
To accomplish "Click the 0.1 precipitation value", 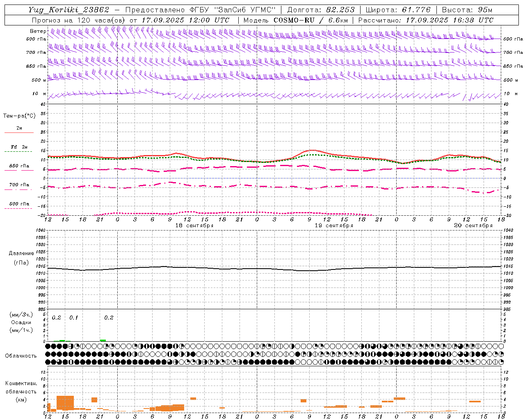I will point(73,318).
